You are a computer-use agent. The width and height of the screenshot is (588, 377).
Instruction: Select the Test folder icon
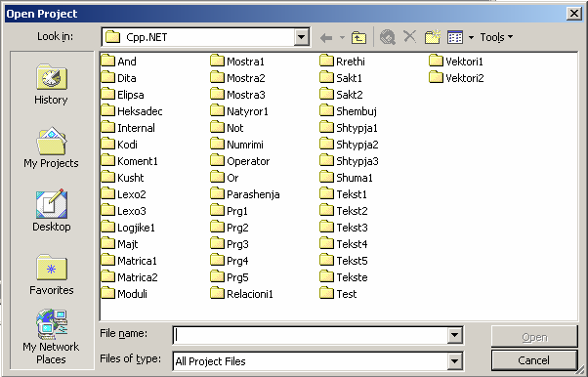click(326, 293)
